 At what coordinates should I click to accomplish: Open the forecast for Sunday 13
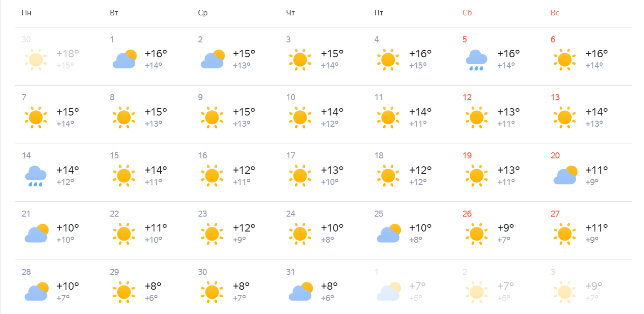coord(588,115)
